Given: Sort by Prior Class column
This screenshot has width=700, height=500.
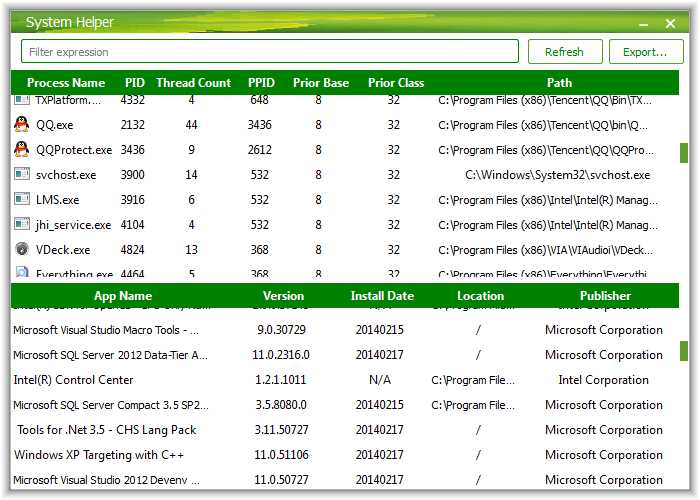Looking at the screenshot, I should tap(396, 83).
